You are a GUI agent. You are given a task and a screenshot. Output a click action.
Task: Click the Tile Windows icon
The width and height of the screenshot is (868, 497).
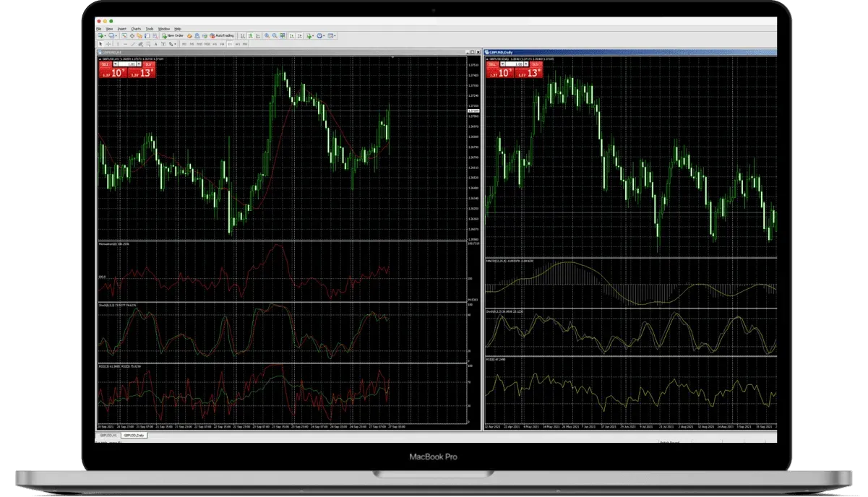pyautogui.click(x=281, y=35)
